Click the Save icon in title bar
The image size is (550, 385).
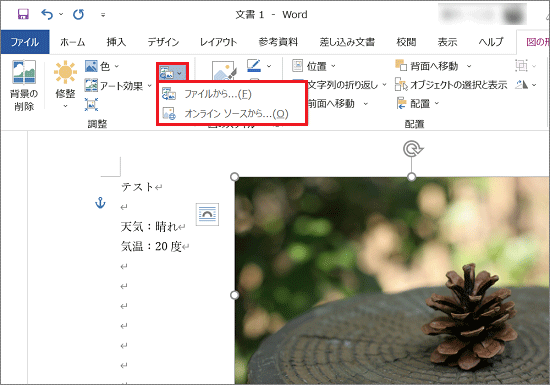point(23,14)
